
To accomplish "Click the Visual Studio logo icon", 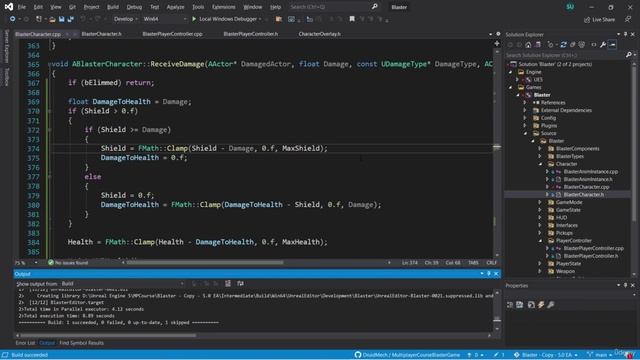I will click(x=9, y=7).
